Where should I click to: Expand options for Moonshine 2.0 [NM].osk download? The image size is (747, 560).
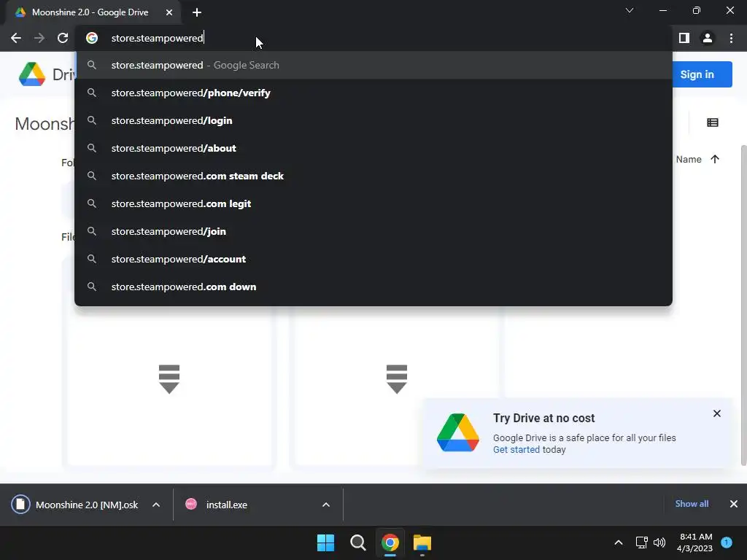156,505
